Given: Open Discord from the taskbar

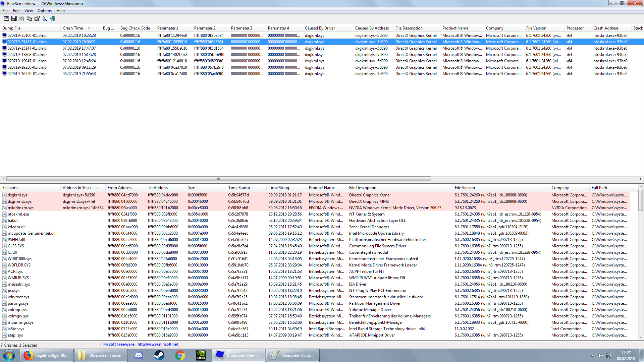Looking at the screenshot, I should 139,355.
